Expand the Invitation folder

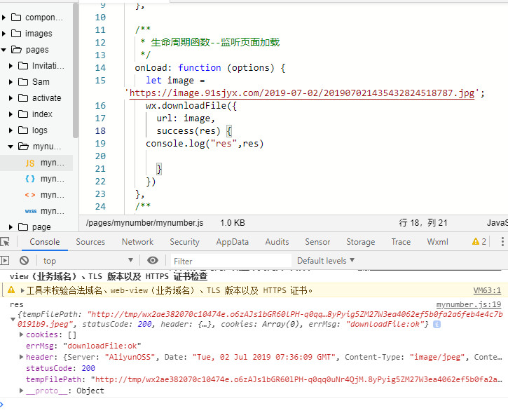click(11, 66)
